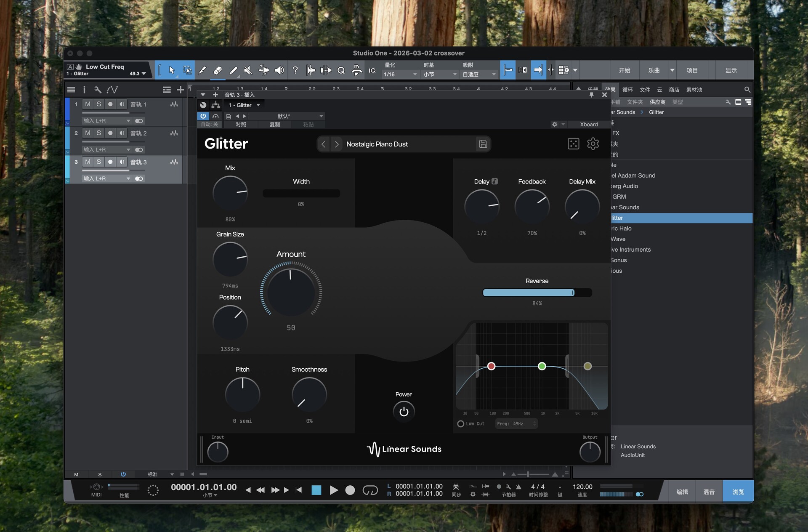Click the 开始 start page button
The width and height of the screenshot is (808, 532).
(x=625, y=70)
